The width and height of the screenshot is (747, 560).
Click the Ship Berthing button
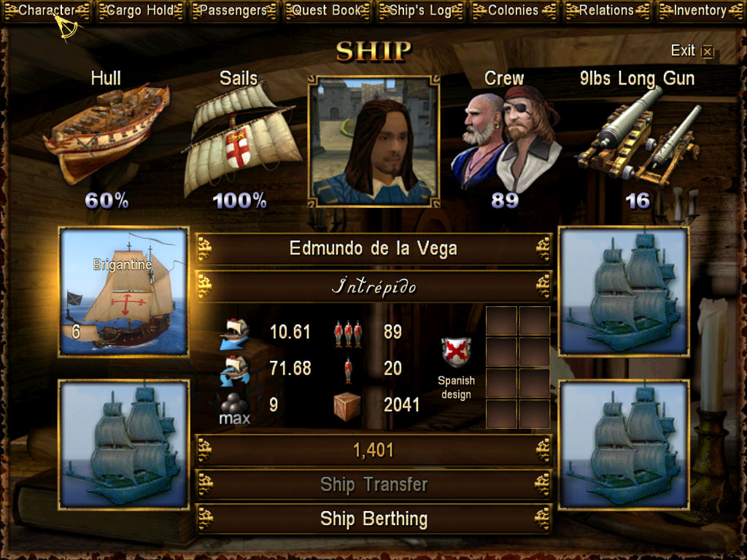click(374, 519)
